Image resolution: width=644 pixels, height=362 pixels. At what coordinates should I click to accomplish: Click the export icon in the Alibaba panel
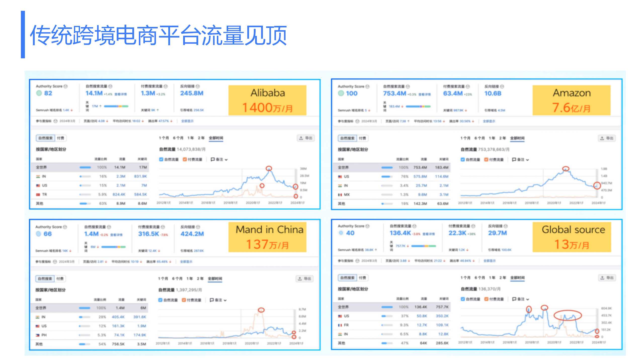click(x=301, y=138)
